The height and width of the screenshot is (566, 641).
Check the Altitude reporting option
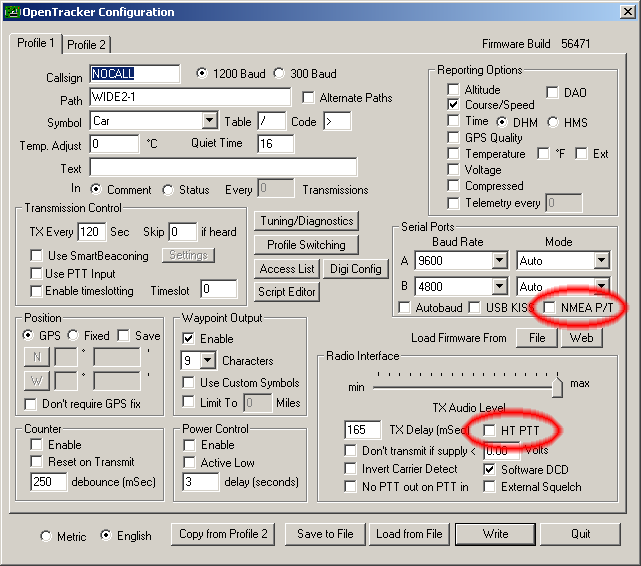click(453, 89)
